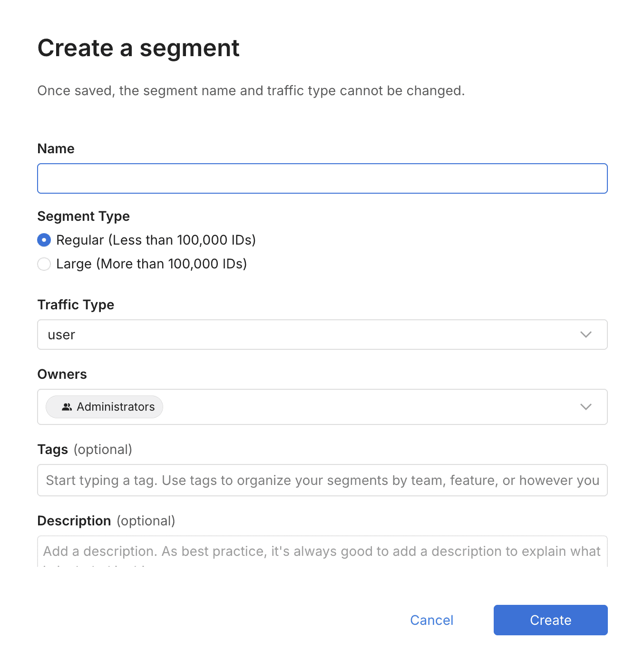
Task: Click the Owners field chevron arrow
Action: [585, 407]
